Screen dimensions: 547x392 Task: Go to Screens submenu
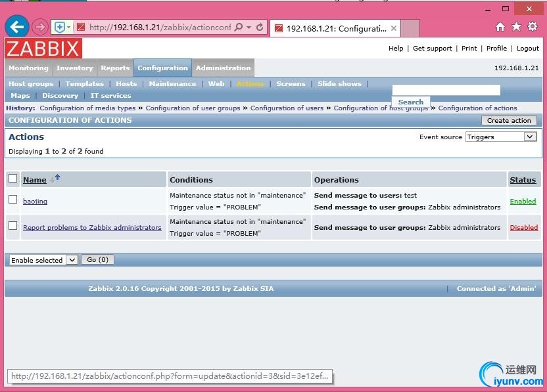[x=291, y=83]
